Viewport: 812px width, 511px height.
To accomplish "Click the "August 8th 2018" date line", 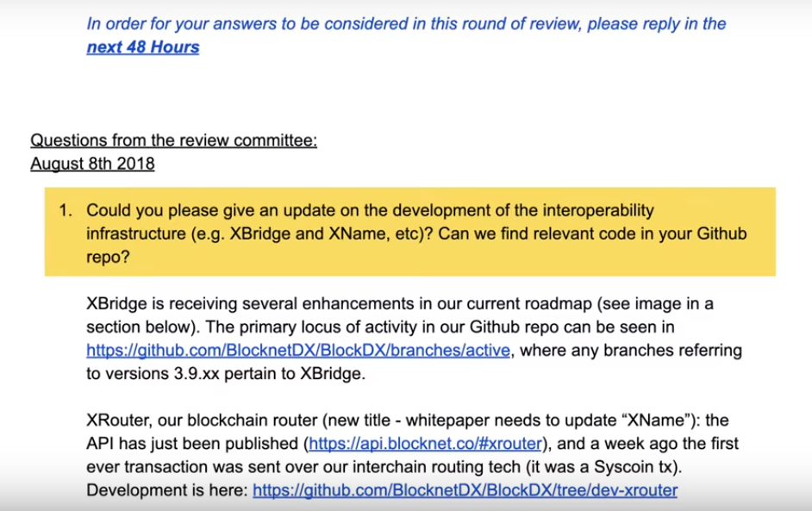I will [x=92, y=164].
